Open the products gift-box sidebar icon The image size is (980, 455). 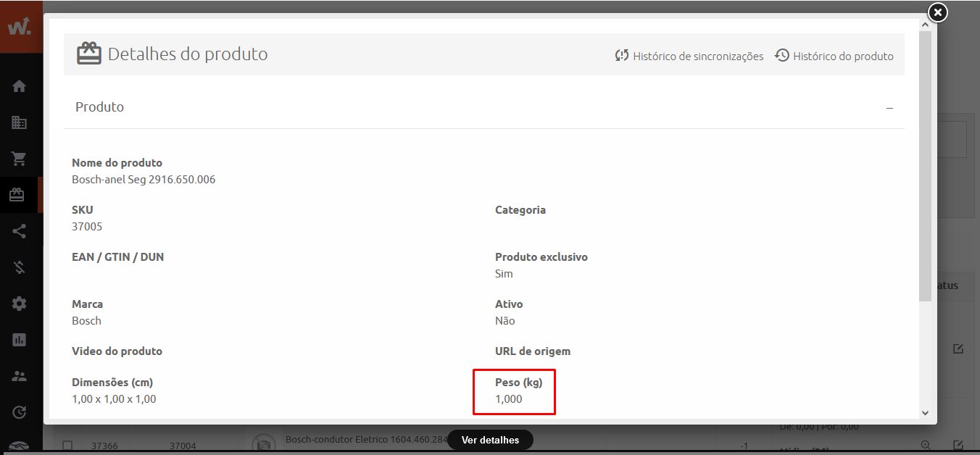(17, 195)
